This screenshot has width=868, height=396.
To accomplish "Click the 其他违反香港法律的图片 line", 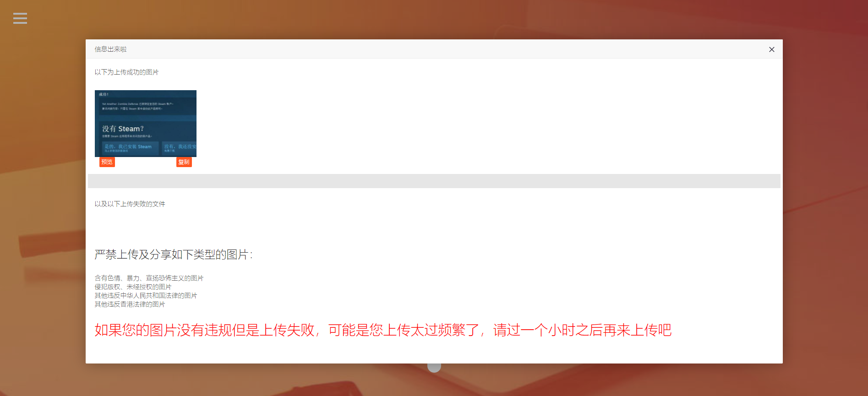I will [130, 304].
